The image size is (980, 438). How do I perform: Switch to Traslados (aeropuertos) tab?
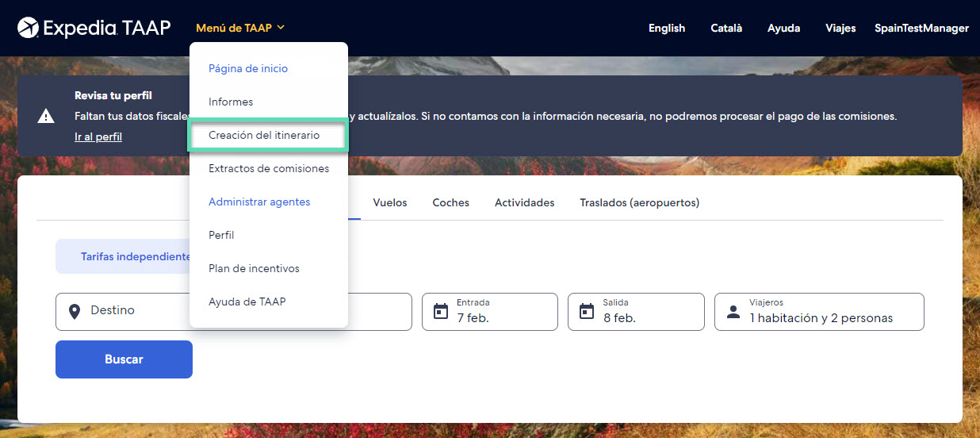point(640,202)
